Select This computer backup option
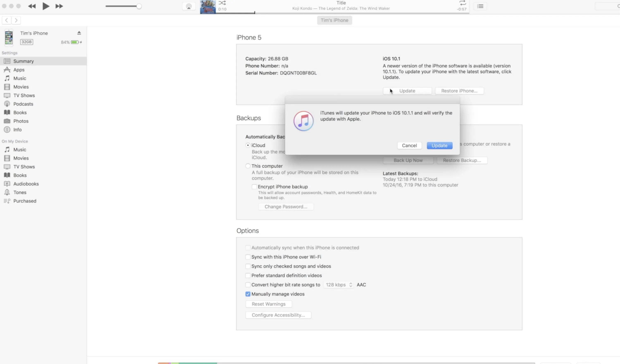 [248, 166]
